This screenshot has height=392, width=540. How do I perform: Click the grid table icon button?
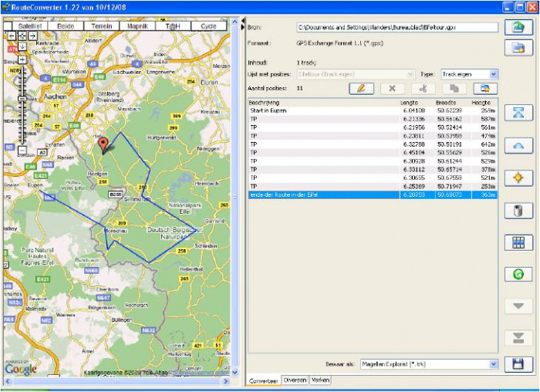click(x=518, y=242)
